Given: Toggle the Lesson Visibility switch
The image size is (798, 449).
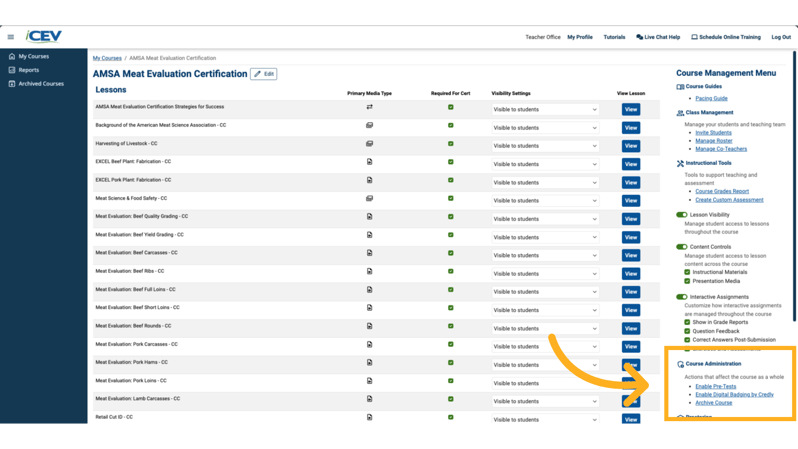Looking at the screenshot, I should pos(681,215).
